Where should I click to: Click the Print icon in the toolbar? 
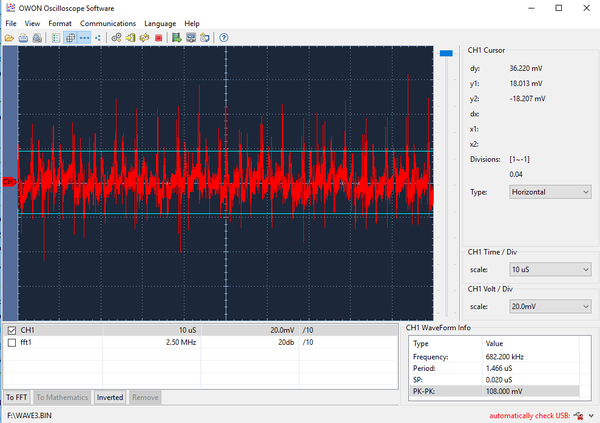(x=23, y=38)
